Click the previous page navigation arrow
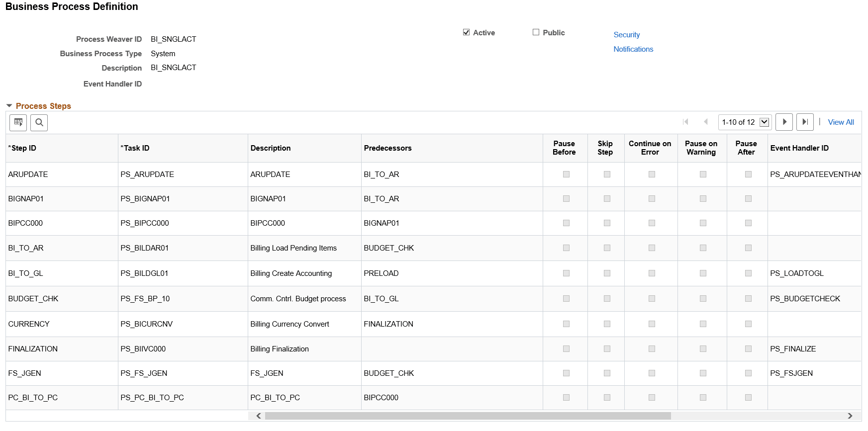Screen dimensions: 868x431 pos(705,122)
